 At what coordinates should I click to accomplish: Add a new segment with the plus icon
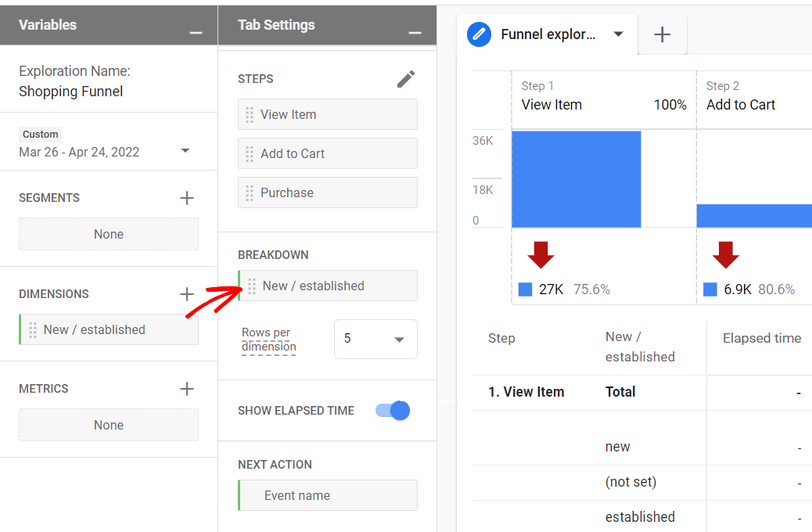187,197
